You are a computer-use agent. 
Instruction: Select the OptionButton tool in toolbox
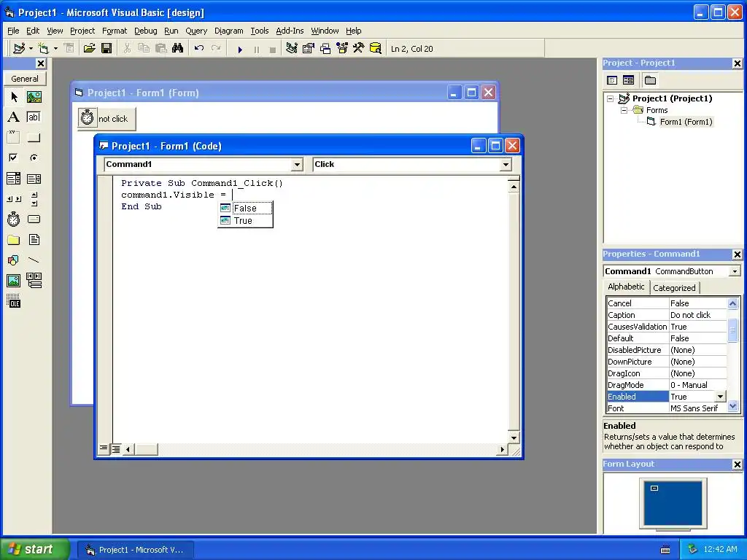(x=34, y=157)
